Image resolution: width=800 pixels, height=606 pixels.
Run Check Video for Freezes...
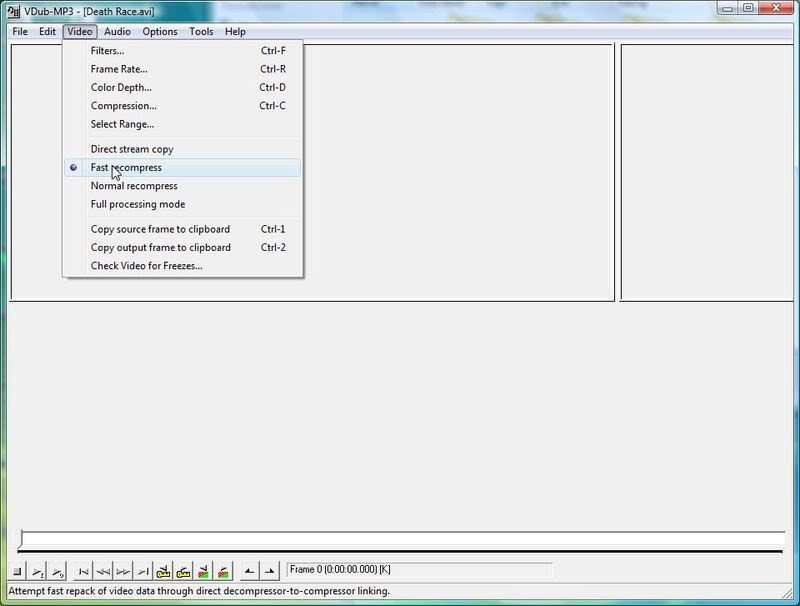[x=183, y=266]
